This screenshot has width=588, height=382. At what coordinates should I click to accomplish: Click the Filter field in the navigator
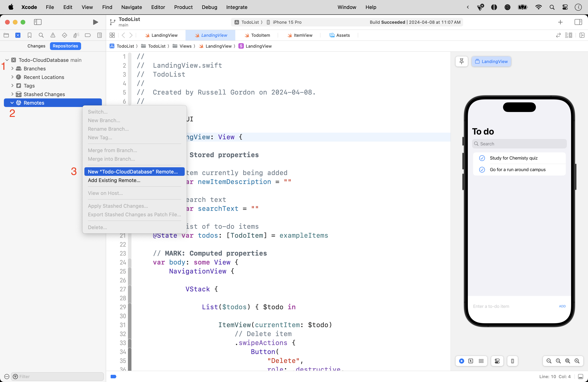[57, 376]
